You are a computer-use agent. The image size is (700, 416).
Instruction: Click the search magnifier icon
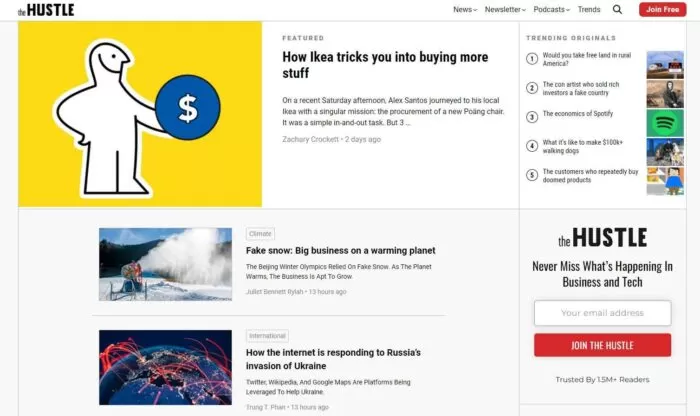coord(617,9)
